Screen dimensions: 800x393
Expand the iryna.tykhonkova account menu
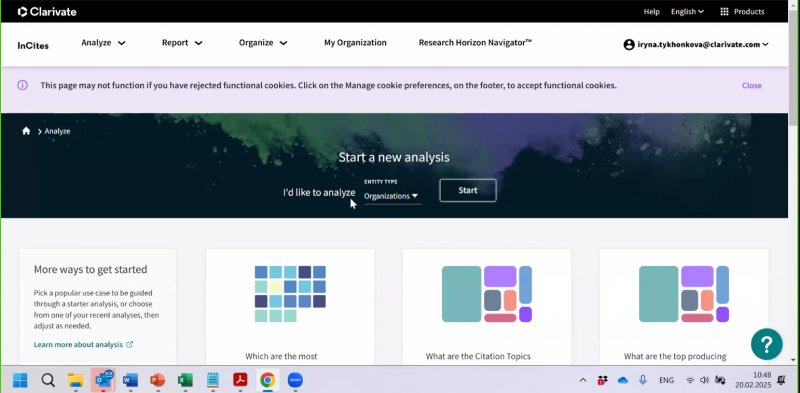703,44
